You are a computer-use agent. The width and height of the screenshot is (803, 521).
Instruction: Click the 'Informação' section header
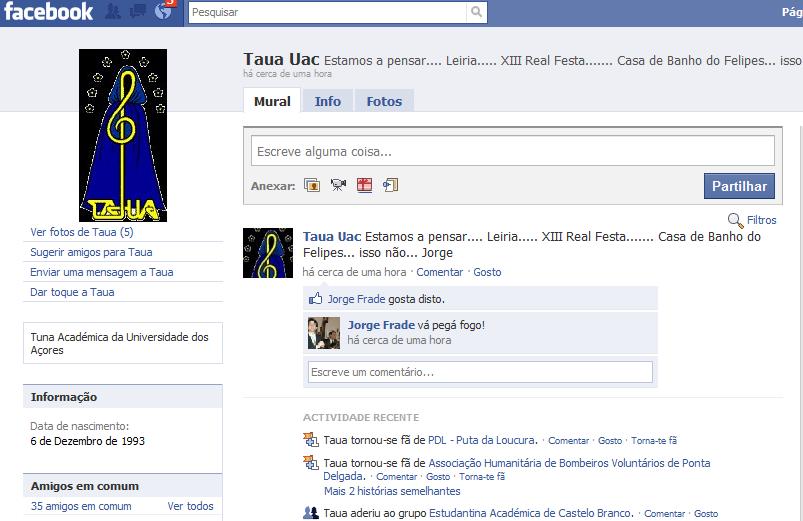123,397
